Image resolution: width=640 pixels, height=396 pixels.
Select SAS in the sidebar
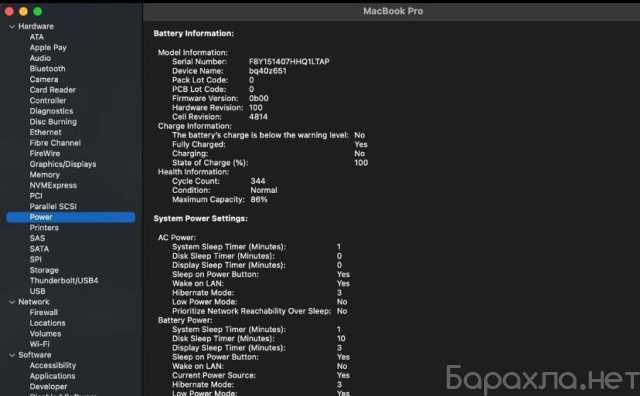pyautogui.click(x=37, y=238)
